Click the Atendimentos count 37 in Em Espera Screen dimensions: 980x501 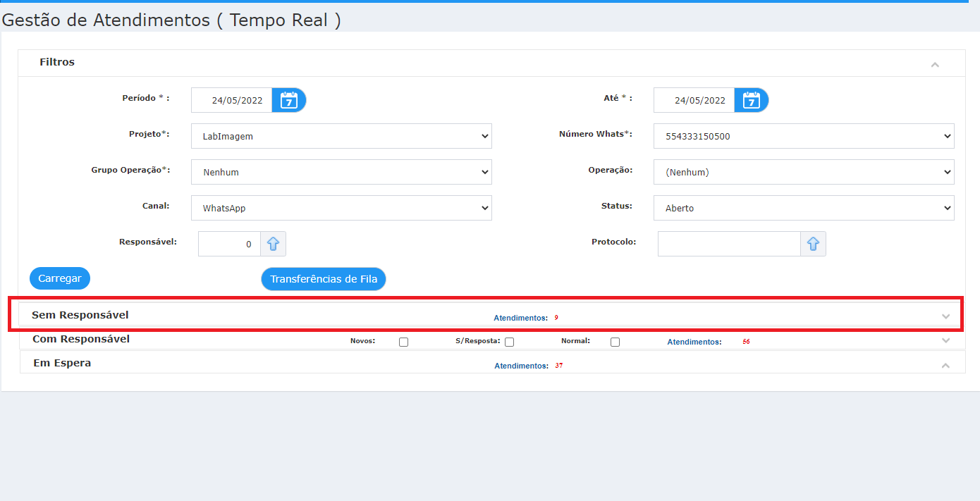(x=559, y=366)
